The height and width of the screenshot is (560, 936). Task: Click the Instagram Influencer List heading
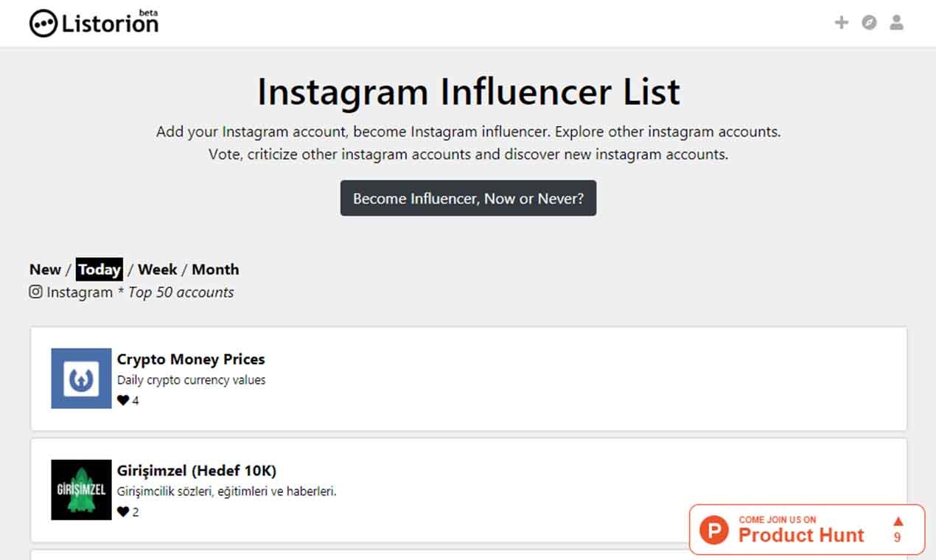pos(468,92)
